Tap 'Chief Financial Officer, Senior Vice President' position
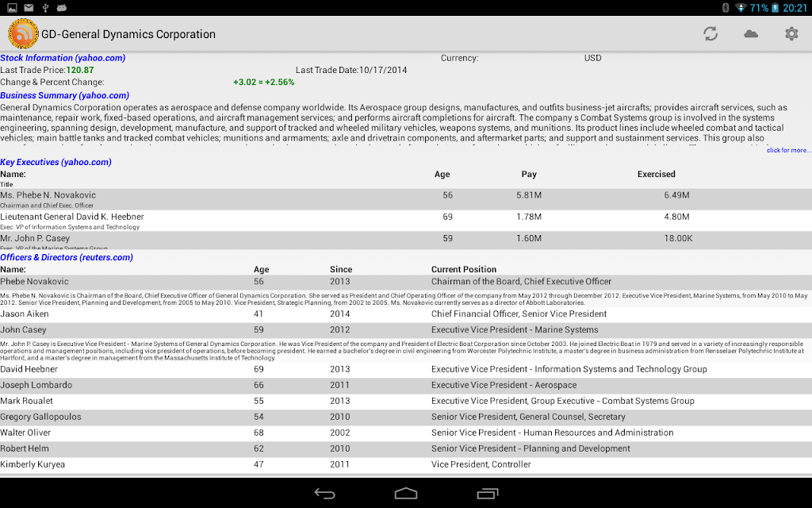This screenshot has width=812, height=508. click(519, 314)
